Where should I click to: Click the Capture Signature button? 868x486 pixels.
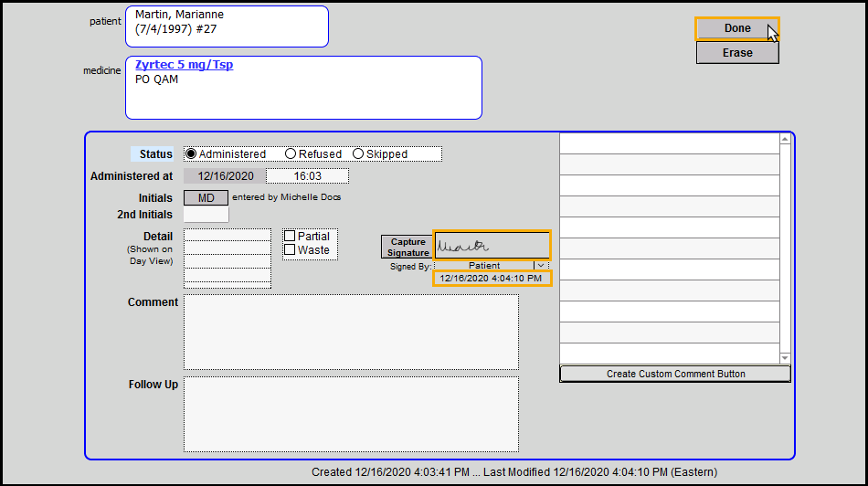[x=408, y=247]
